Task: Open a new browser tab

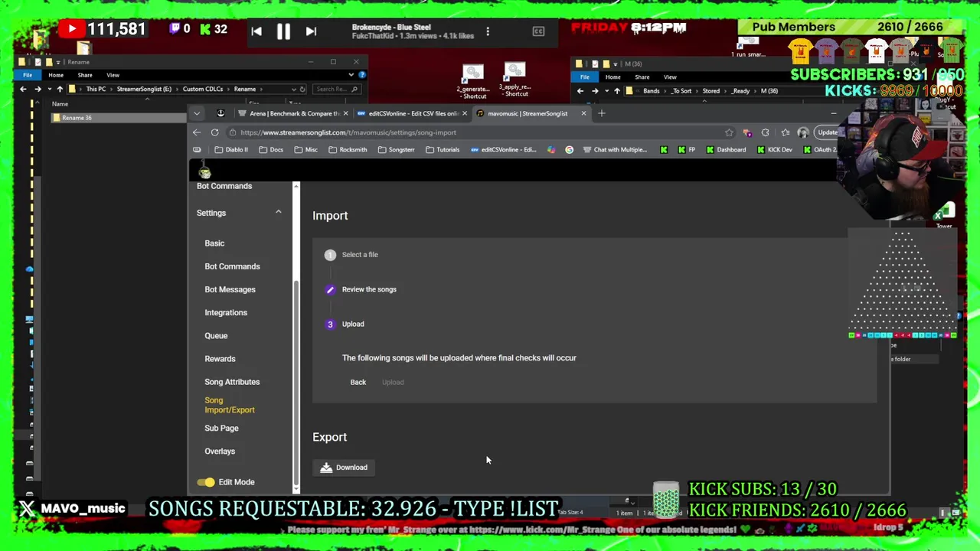Action: (x=601, y=113)
